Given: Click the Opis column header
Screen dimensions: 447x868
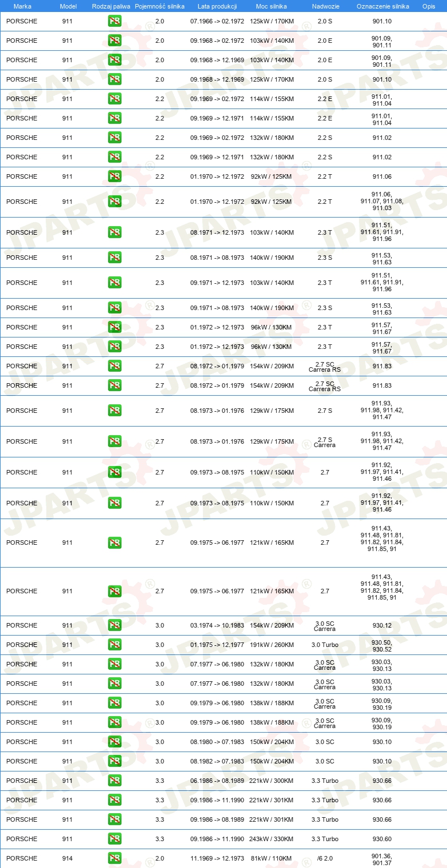Looking at the screenshot, I should (x=428, y=6).
